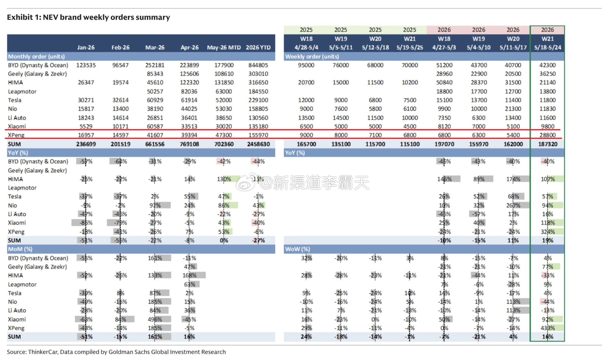606x364 pixels.
Task: Click Nio's 2026 YTD value "158805"
Action: pyautogui.click(x=258, y=109)
